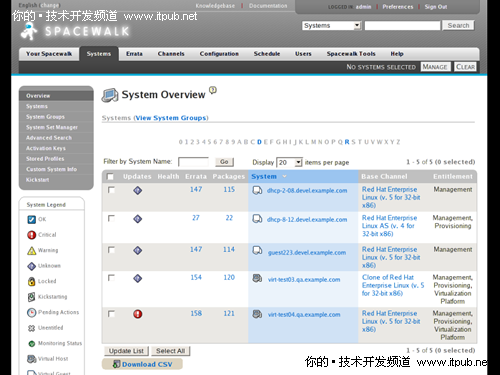Open Kickstart in sidebar
Viewport: 500px width, 375px height.
pyautogui.click(x=37, y=180)
